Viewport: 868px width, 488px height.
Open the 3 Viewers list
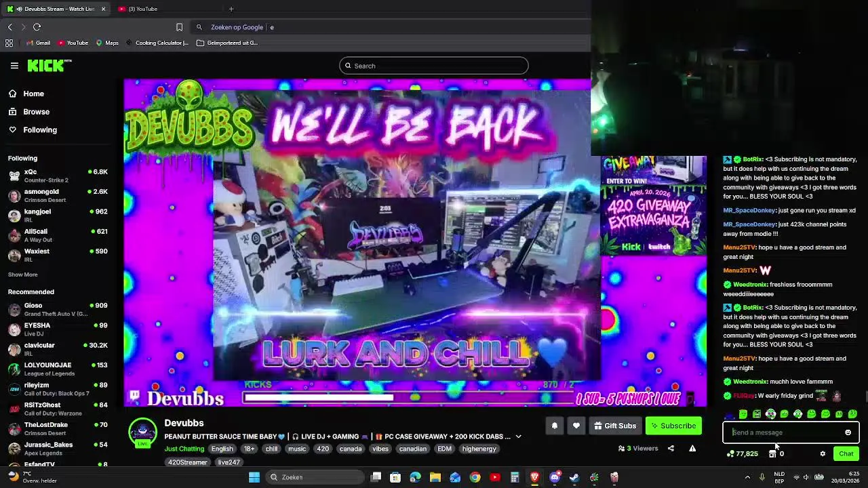pyautogui.click(x=638, y=448)
